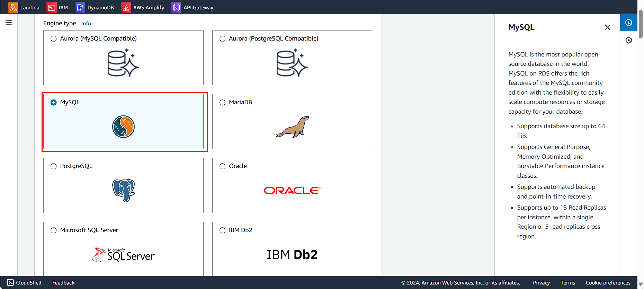Click the CloudShell terminal icon
644x289 pixels.
click(x=10, y=282)
